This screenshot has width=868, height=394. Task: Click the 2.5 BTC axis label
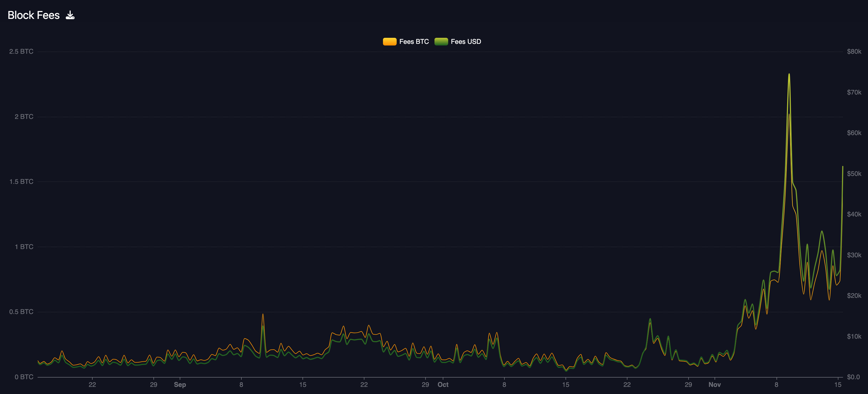[21, 51]
